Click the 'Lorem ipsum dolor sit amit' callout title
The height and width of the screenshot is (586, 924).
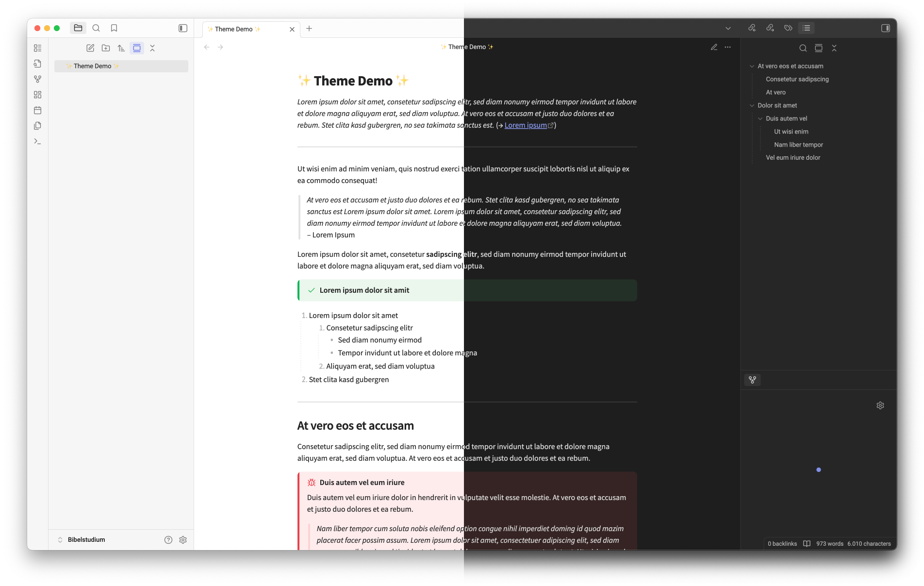click(x=364, y=290)
